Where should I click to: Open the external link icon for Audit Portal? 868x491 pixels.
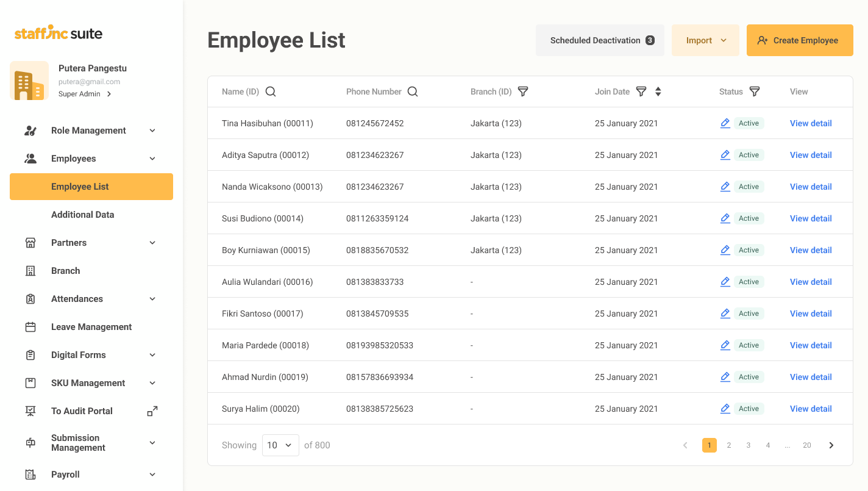152,411
